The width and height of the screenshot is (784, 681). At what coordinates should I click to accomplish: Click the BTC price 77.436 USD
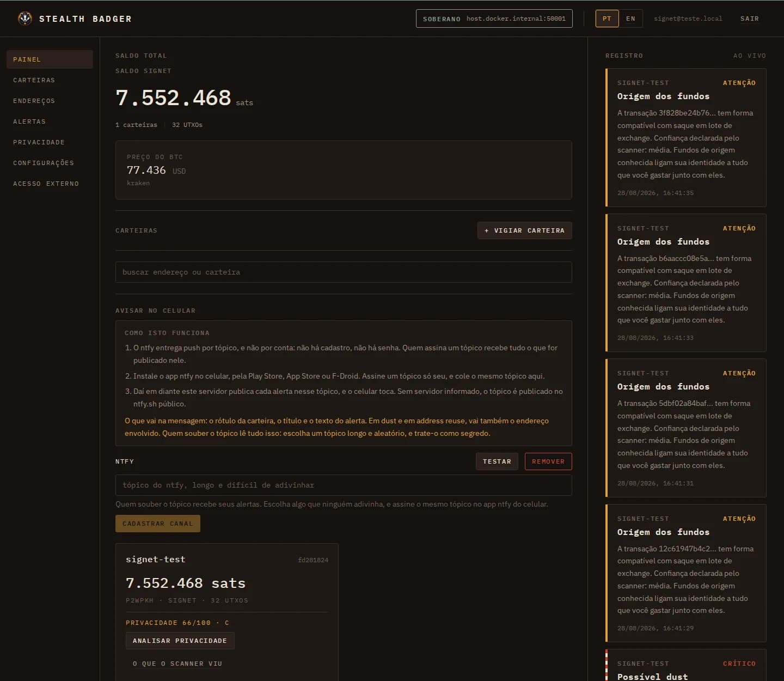156,171
